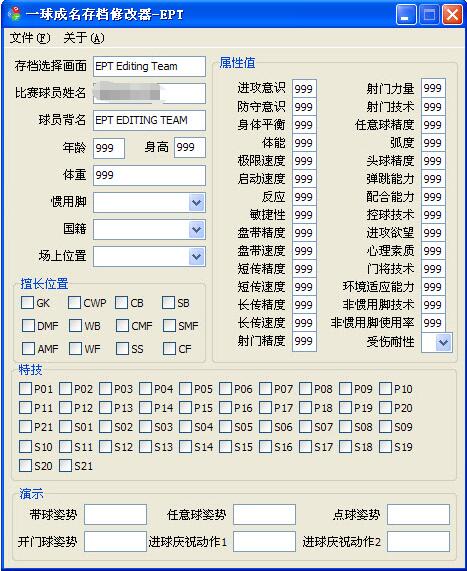The height and width of the screenshot is (571, 467).
Task: Click the 进攻意识 attribute field
Action: (x=304, y=88)
